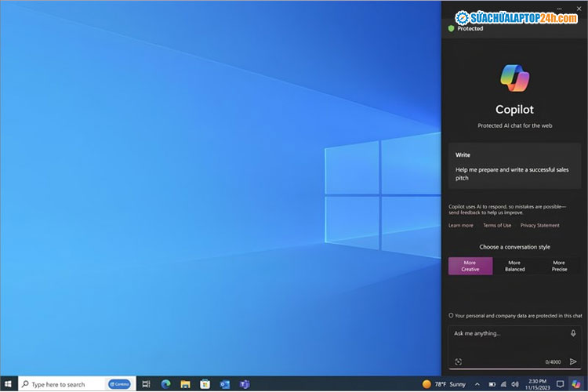Image resolution: width=588 pixels, height=392 pixels.
Task: Open Windows Start menu
Action: tap(9, 384)
